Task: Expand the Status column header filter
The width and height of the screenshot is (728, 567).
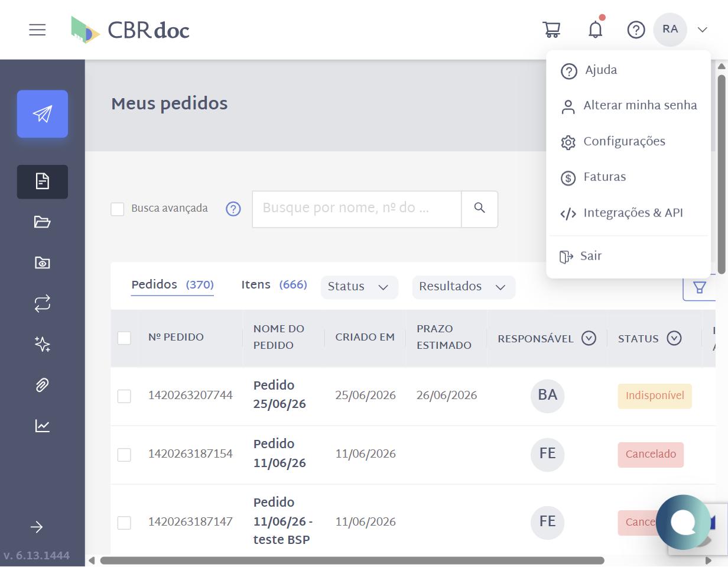Action: (x=674, y=338)
